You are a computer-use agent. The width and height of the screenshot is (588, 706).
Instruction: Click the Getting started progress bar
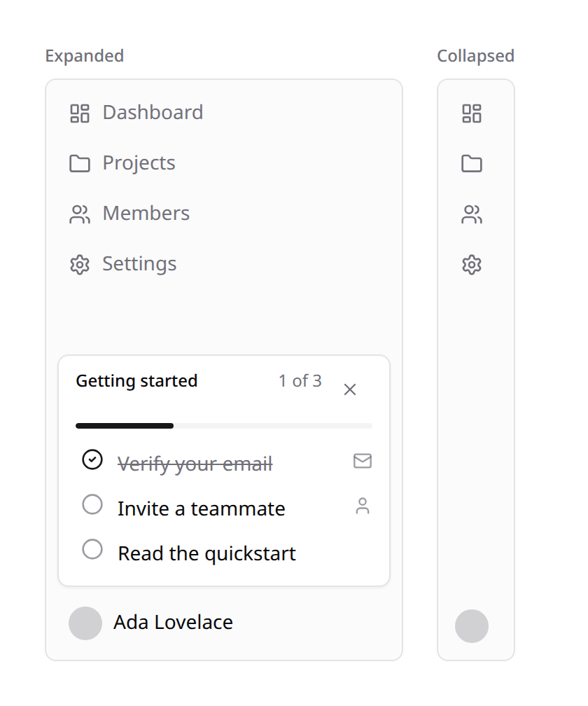pyautogui.click(x=223, y=426)
